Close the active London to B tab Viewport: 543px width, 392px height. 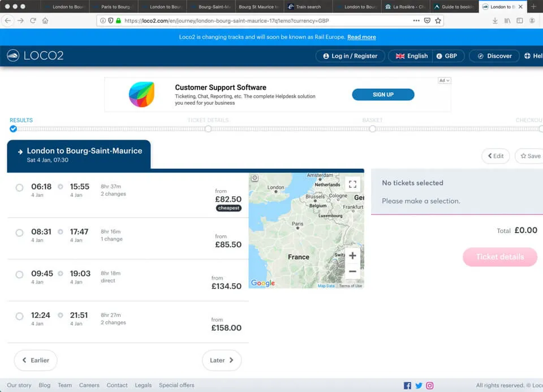(520, 7)
